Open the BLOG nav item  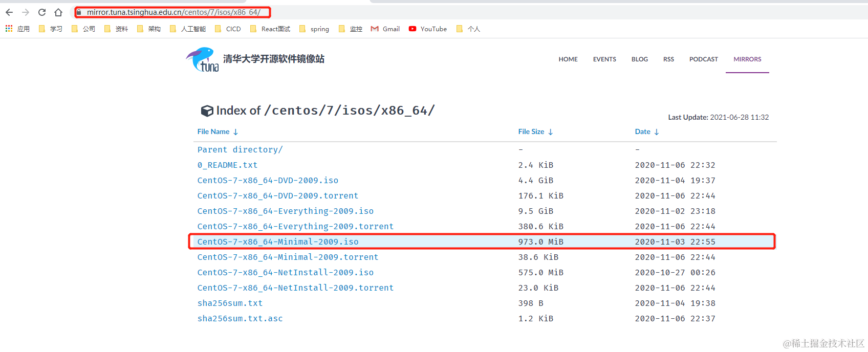tap(640, 59)
